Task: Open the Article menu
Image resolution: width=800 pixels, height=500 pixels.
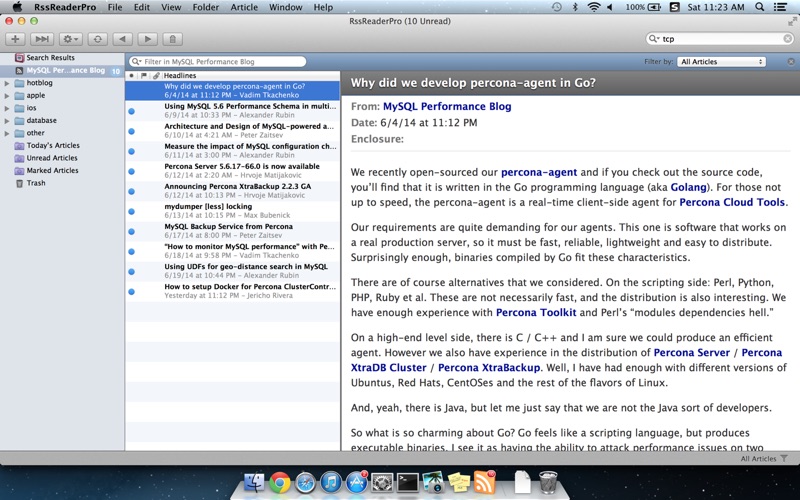Action: coord(244,7)
